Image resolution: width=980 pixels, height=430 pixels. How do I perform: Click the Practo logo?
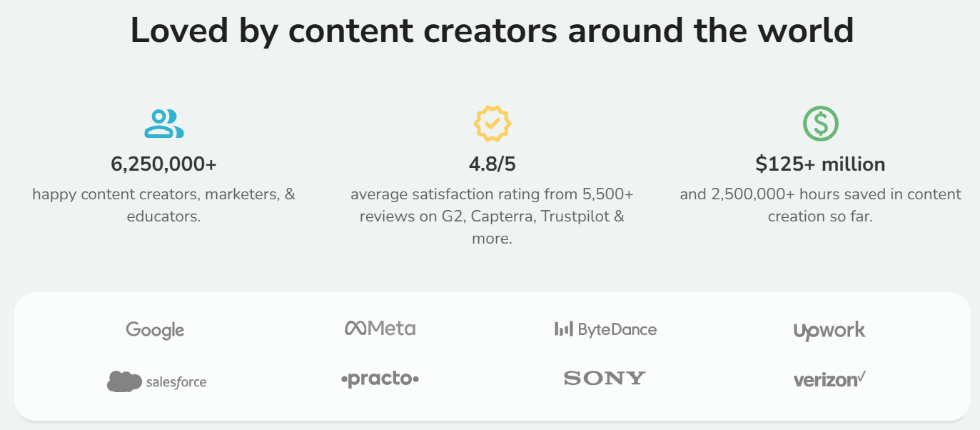pos(380,379)
